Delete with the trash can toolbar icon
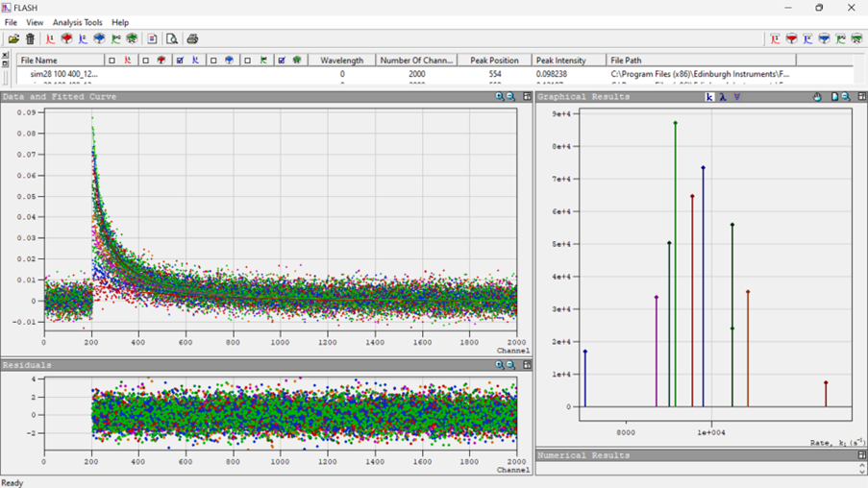 click(x=31, y=38)
